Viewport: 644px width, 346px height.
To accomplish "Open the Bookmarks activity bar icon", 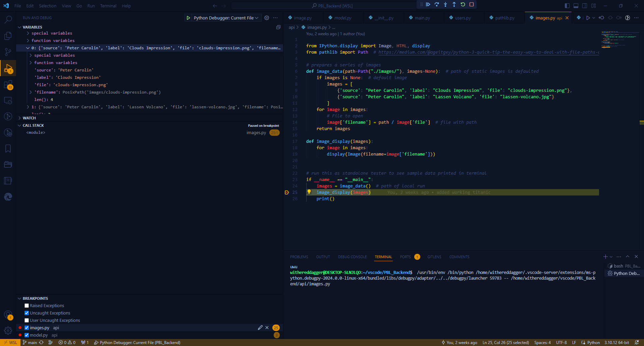I will pyautogui.click(x=8, y=149).
